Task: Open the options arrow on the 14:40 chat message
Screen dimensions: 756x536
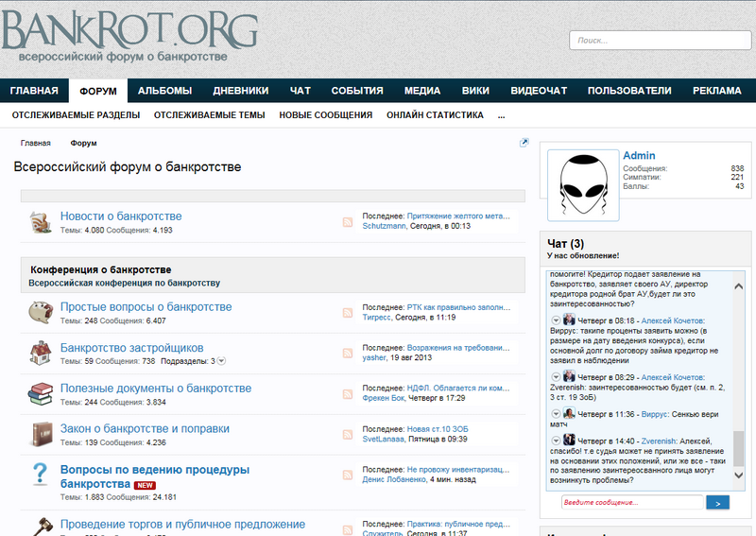Action: click(556, 441)
